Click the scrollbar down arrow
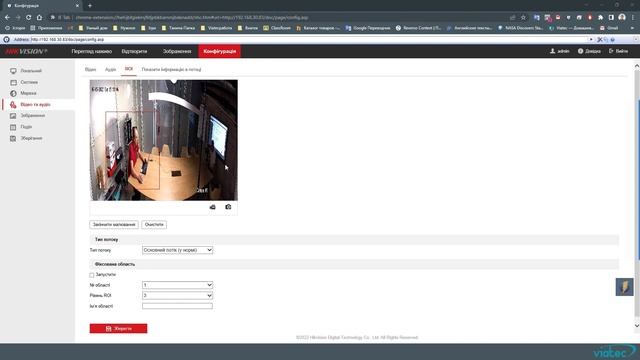Image resolution: width=640 pixels, height=360 pixels. pyautogui.click(x=637, y=326)
